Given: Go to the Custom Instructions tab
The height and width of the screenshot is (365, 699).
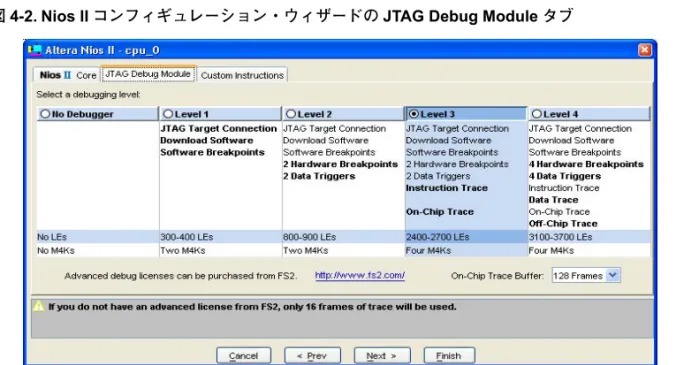Looking at the screenshot, I should [x=242, y=75].
